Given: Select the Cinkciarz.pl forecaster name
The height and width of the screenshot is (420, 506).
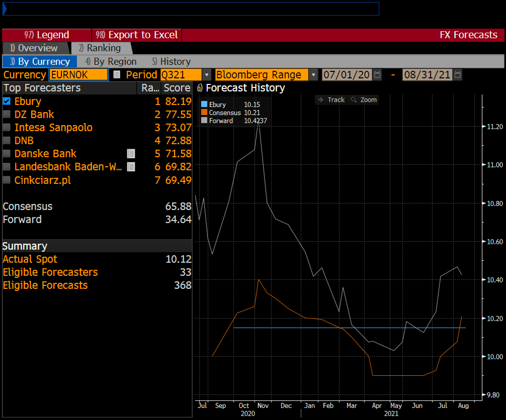Looking at the screenshot, I should click(x=43, y=180).
